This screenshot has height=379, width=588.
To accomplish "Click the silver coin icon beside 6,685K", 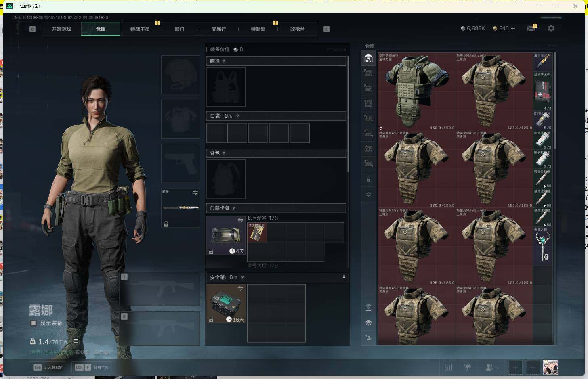I will point(463,29).
